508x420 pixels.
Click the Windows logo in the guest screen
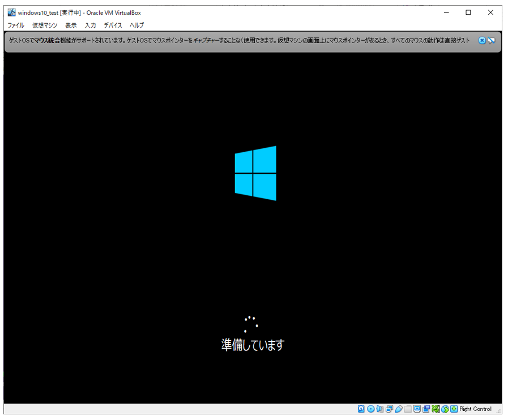point(255,173)
